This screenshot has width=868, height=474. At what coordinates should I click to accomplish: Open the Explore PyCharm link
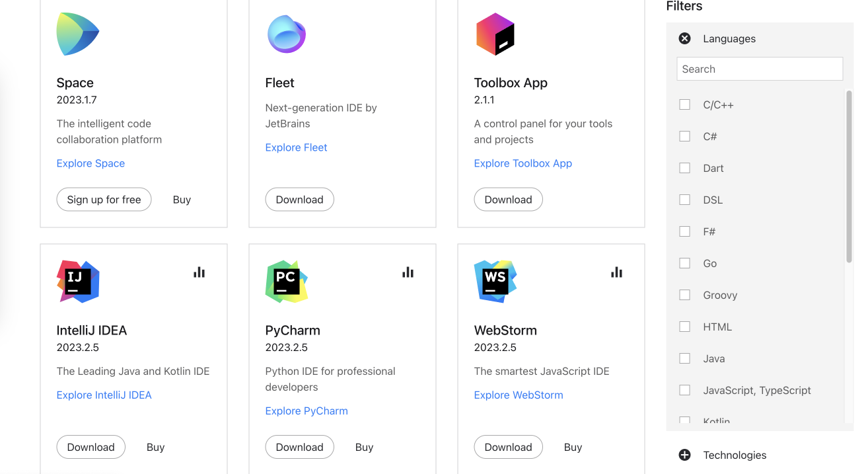tap(307, 411)
